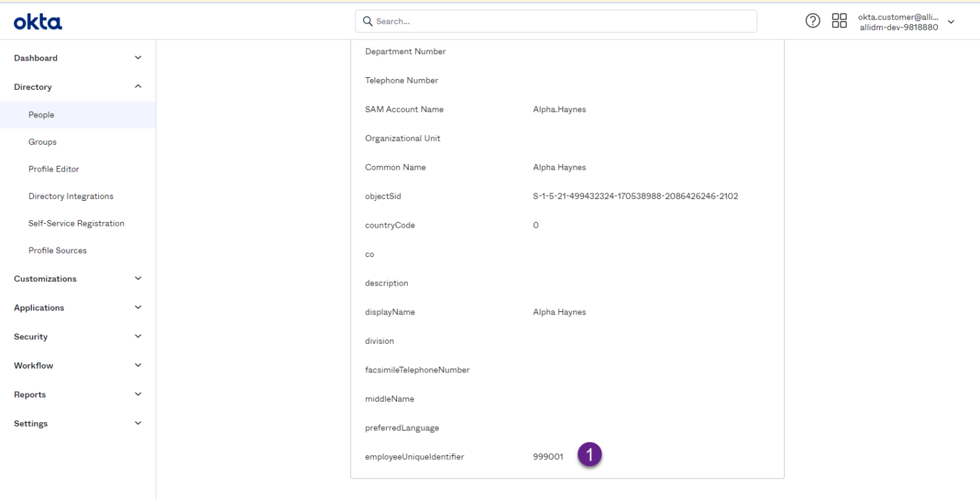This screenshot has width=980, height=500.
Task: Click the search magnifier icon
Action: [367, 21]
